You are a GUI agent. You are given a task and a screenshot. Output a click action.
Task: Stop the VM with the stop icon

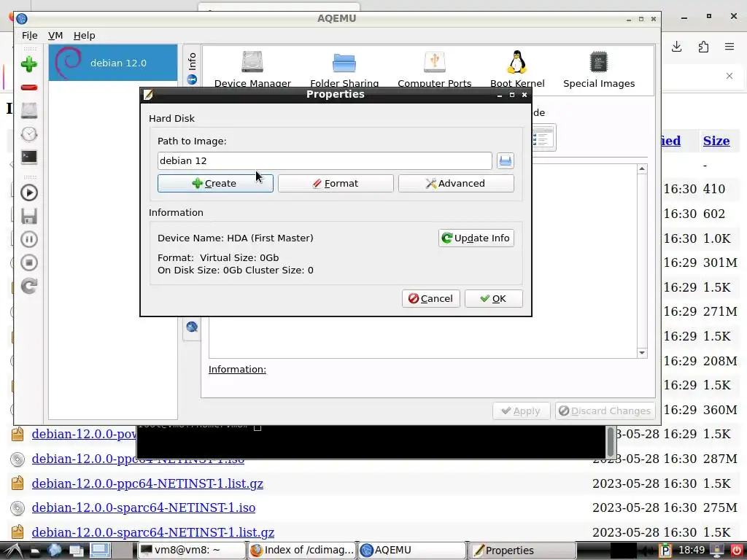[x=29, y=262]
